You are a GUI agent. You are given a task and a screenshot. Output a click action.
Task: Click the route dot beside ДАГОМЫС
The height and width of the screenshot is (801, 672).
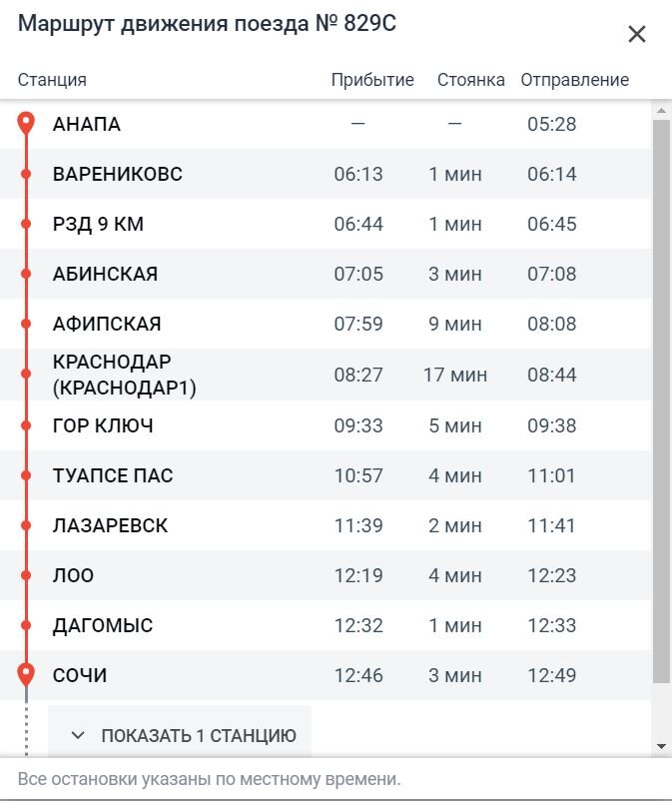click(26, 625)
